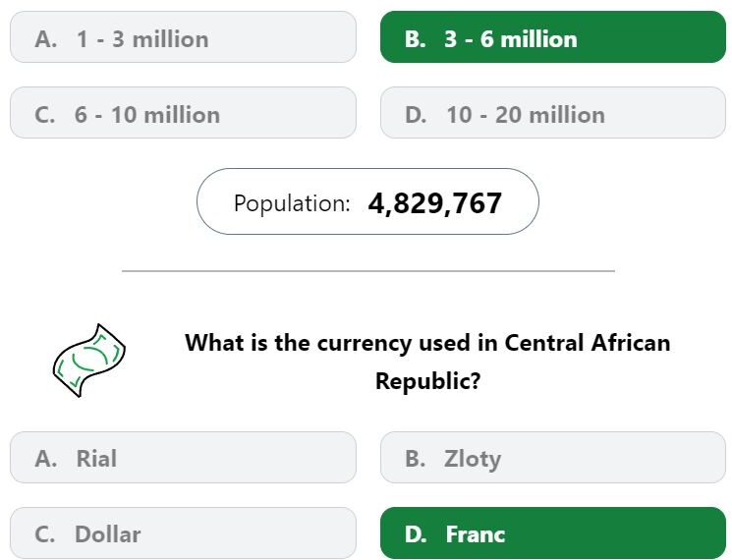
Task: Choose the green Franc answer option
Action: pyautogui.click(x=553, y=532)
